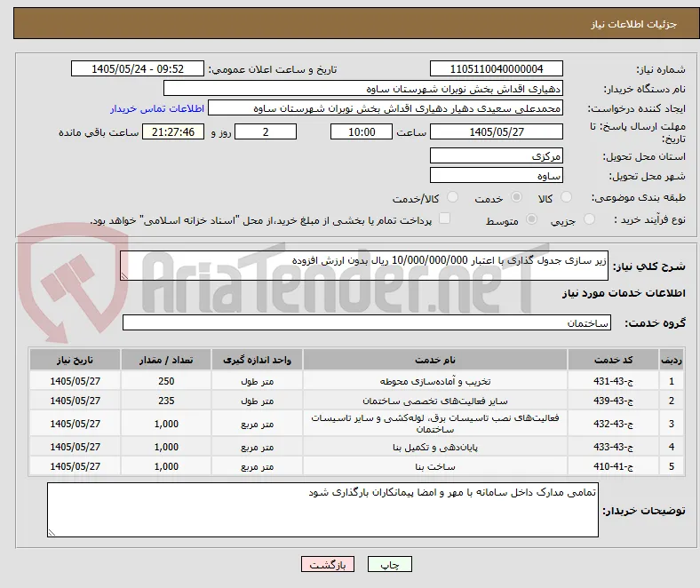The width and height of the screenshot is (700, 588).
Task: Click the نام دستگاه خریدار field
Action: click(x=363, y=89)
